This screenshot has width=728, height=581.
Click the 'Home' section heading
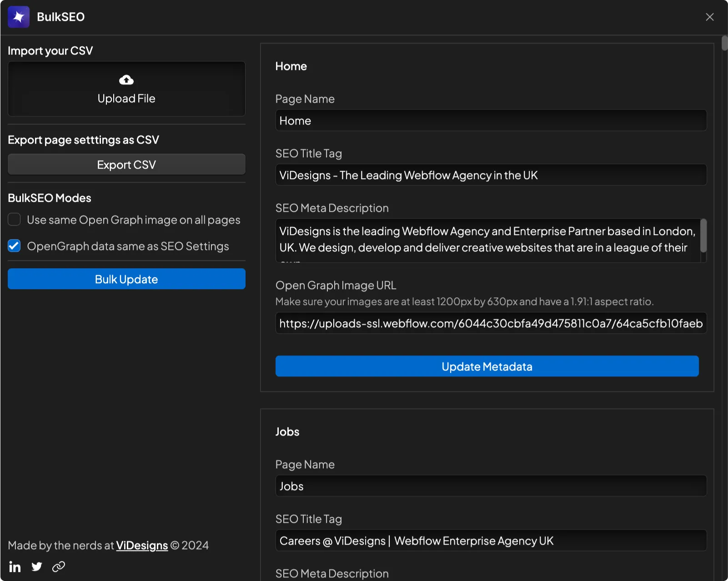291,66
